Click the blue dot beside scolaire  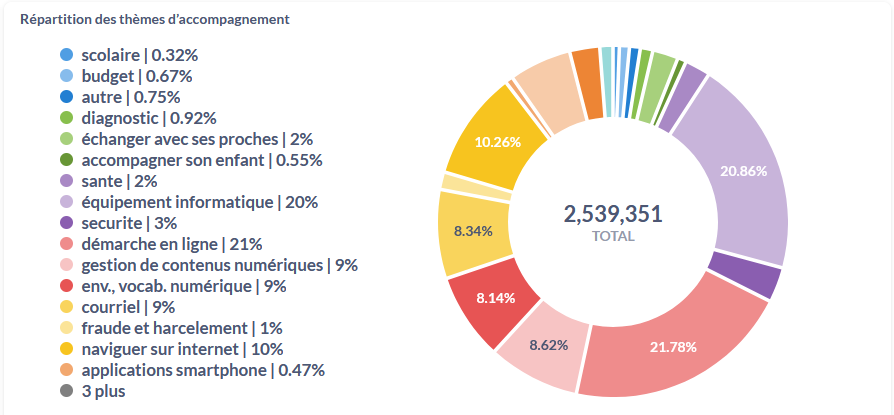click(67, 55)
